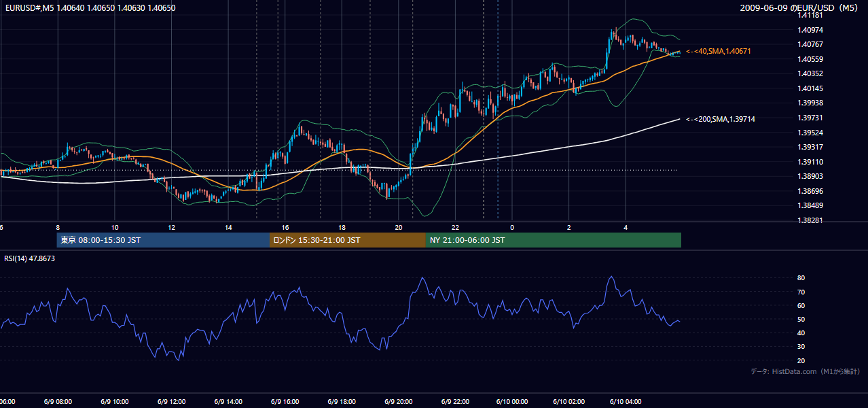
Task: Click the 1.40974 price axis label
Action: [x=810, y=30]
